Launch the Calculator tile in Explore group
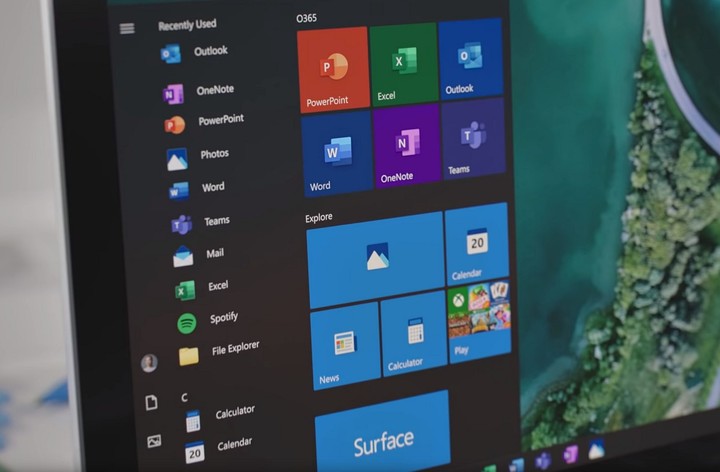 point(413,333)
